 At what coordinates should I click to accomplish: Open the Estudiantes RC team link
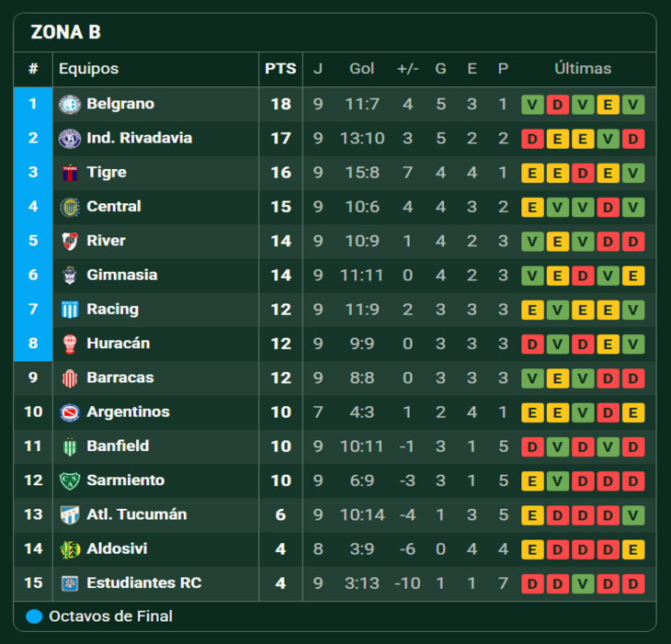pos(143,583)
